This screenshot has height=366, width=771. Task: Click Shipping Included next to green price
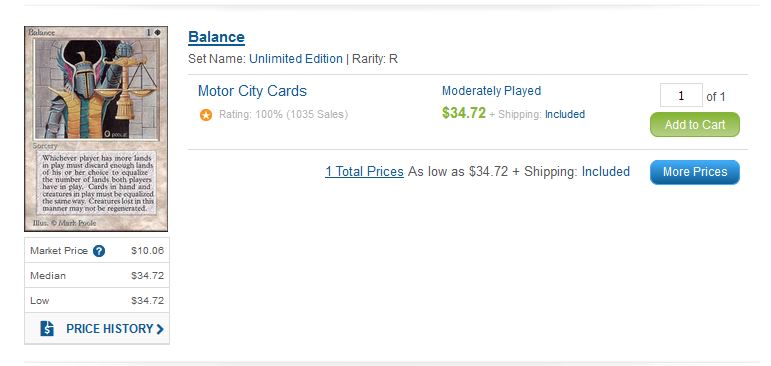tap(565, 115)
